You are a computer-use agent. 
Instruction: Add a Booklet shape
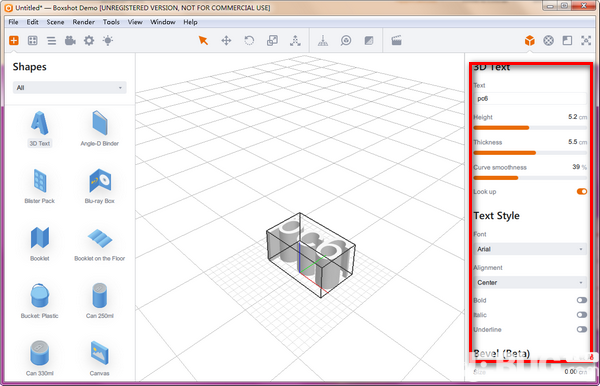coord(40,244)
